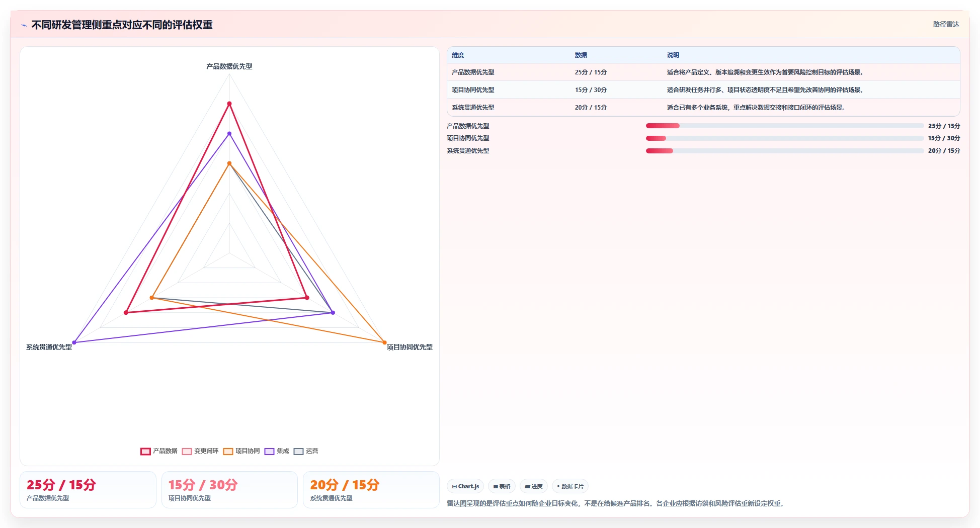This screenshot has height=528, width=980.
Task: Click the 系统贯通优先型 progress bar
Action: tap(785, 151)
